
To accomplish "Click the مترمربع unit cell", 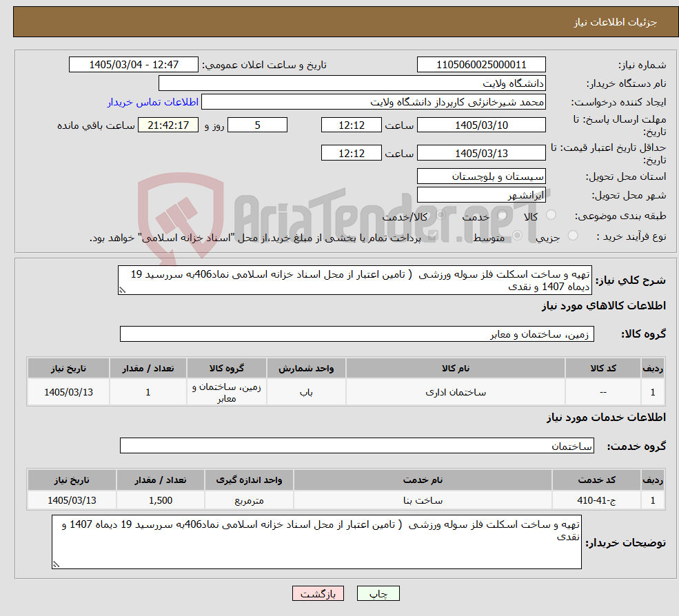I will tap(249, 500).
